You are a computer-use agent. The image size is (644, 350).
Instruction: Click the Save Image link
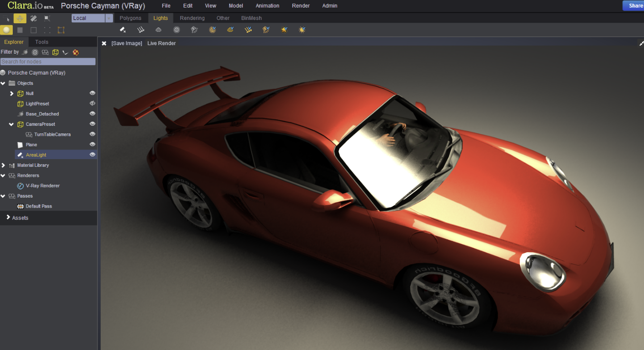(x=126, y=43)
